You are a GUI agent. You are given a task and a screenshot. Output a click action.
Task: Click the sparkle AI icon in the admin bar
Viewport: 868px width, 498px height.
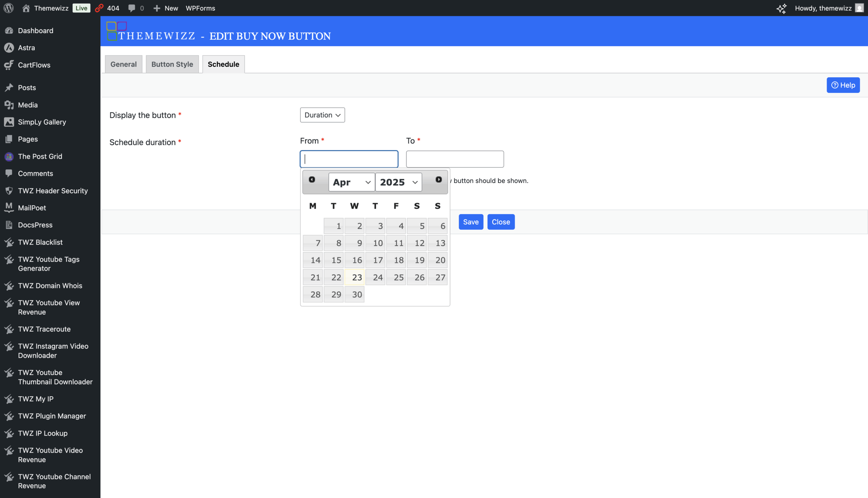[781, 8]
